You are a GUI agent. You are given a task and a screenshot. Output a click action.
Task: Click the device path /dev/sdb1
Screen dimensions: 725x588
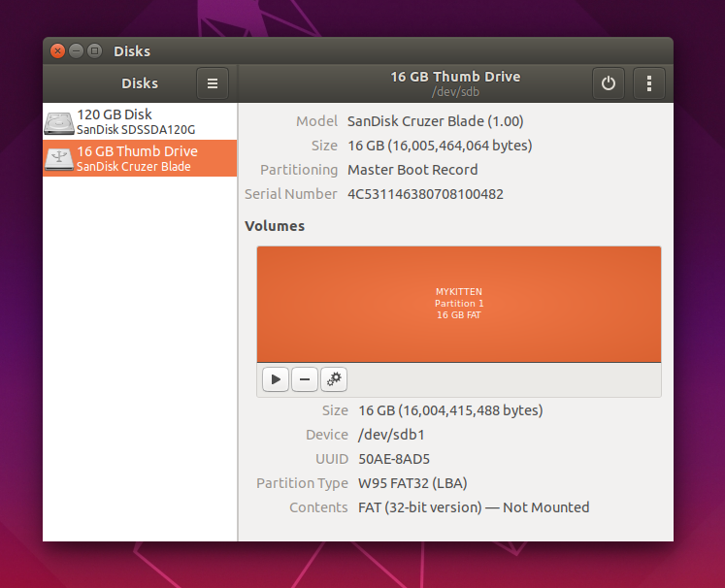pyautogui.click(x=391, y=435)
